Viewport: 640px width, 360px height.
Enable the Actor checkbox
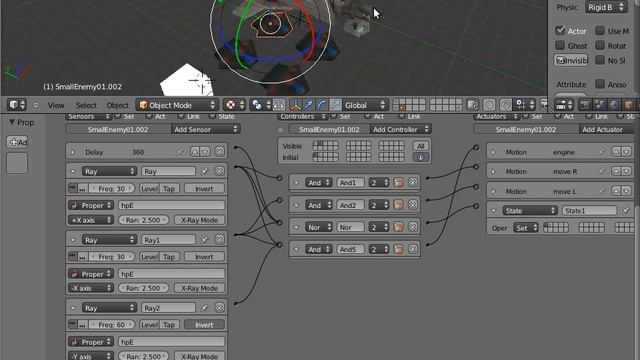[x=560, y=31]
